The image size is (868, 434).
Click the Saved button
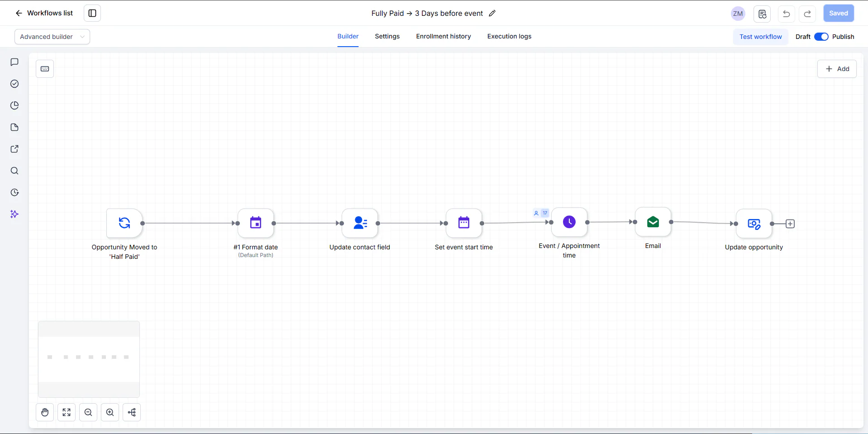(839, 13)
